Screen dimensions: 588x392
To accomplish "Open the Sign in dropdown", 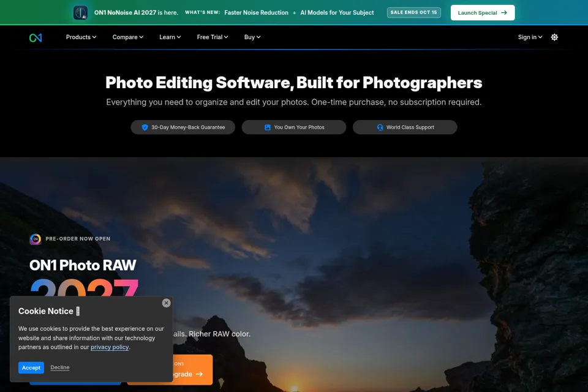I will coord(530,37).
